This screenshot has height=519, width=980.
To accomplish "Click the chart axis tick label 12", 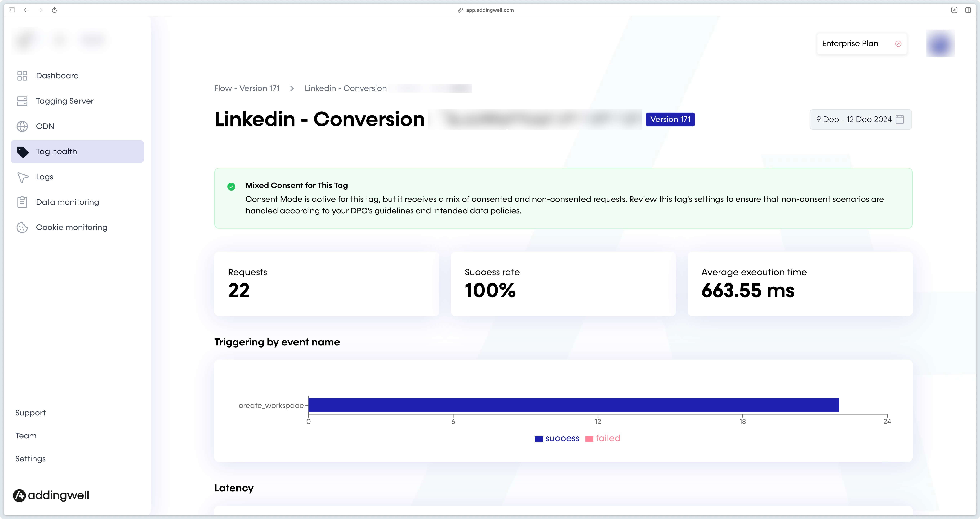I will point(598,422).
